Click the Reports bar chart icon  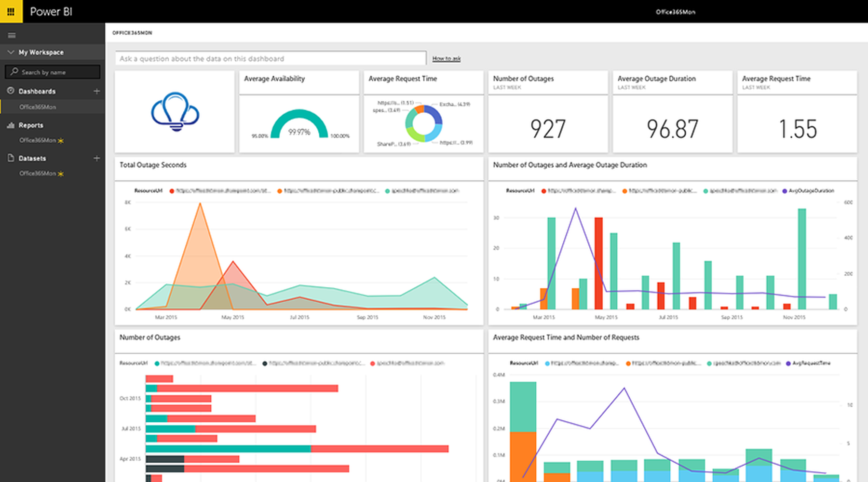coord(11,125)
